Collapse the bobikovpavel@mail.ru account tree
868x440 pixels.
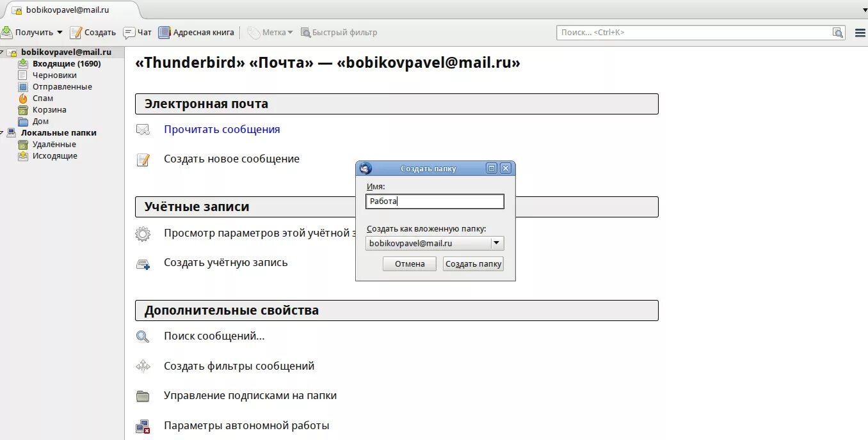pyautogui.click(x=2, y=52)
